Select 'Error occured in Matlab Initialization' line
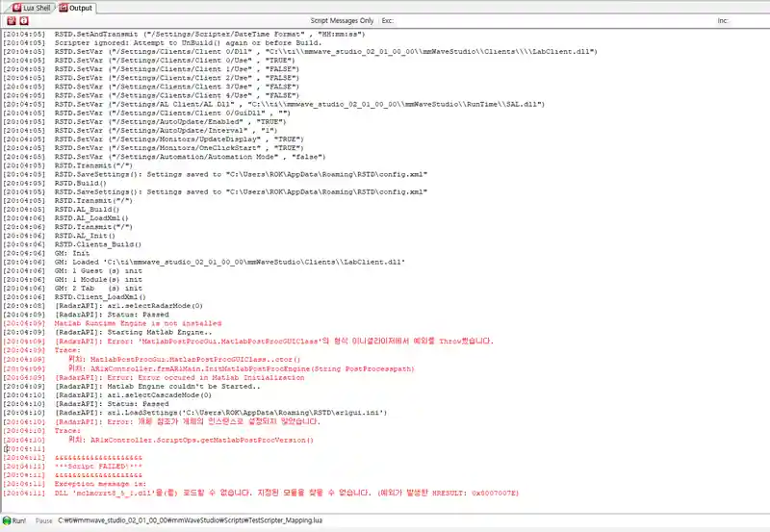This screenshot has width=770, height=532. 154,377
